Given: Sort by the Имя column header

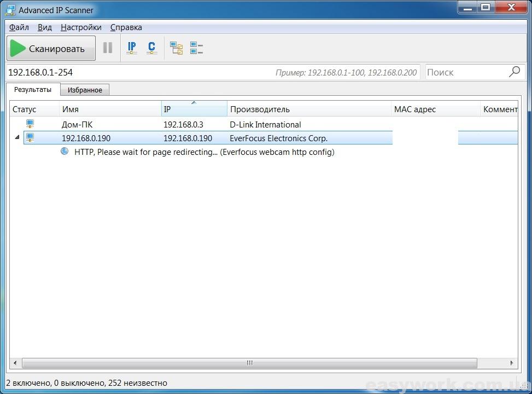Looking at the screenshot, I should coord(110,109).
